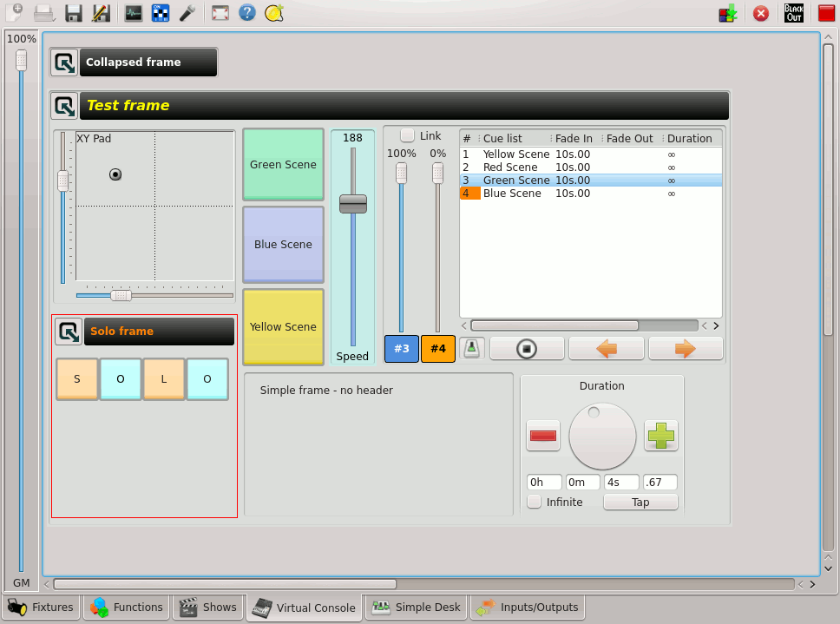Adjust the XY Pad horizontal slider handle
The image size is (840, 624).
[x=121, y=295]
